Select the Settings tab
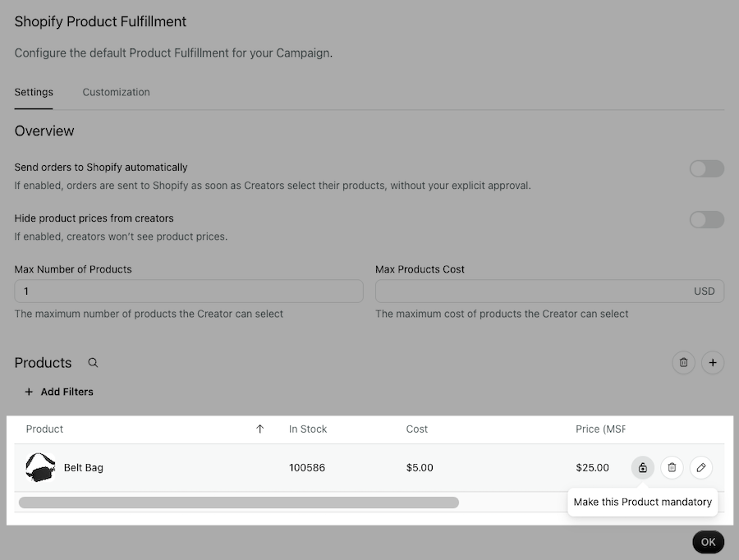 (34, 92)
